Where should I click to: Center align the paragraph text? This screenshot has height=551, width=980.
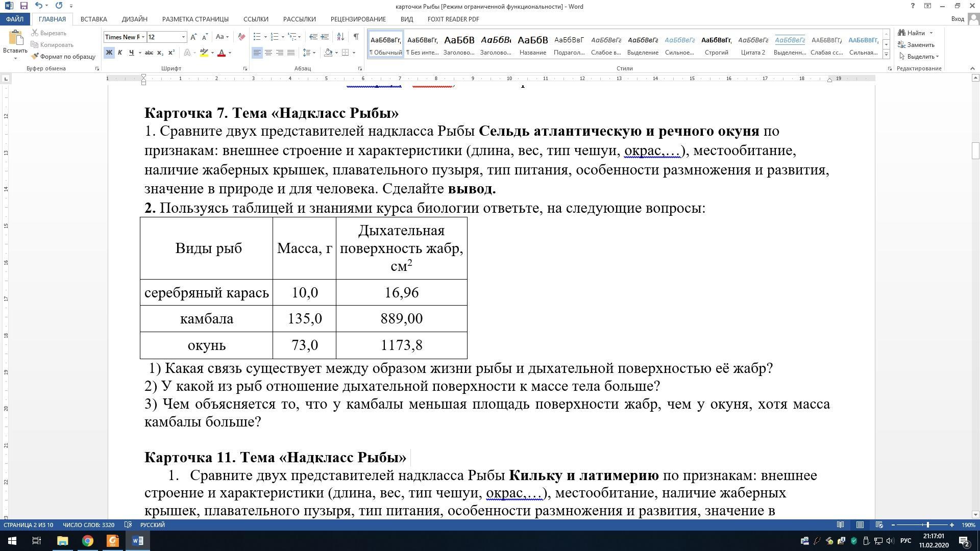coord(268,53)
